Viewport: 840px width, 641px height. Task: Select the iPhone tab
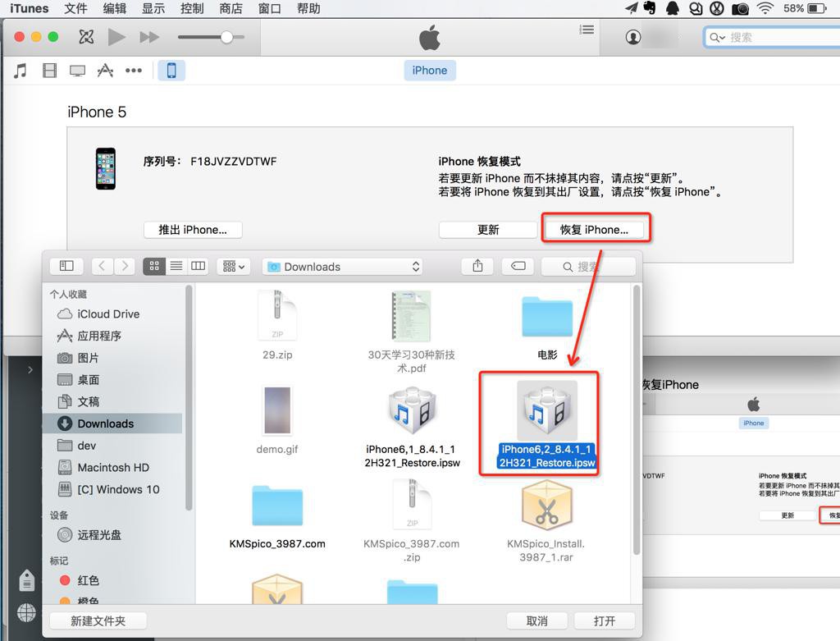(x=430, y=71)
